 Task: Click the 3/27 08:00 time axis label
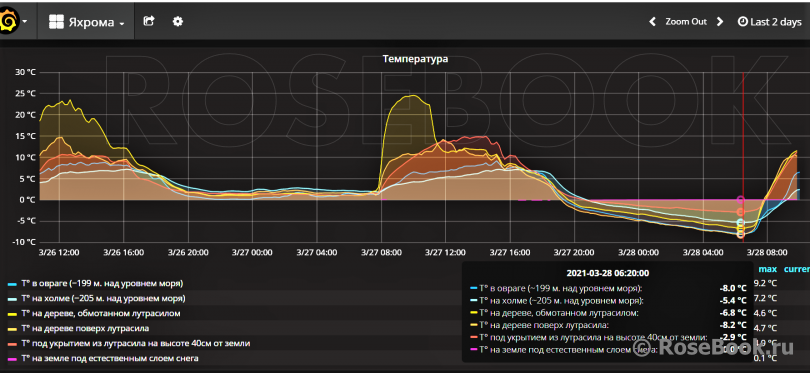point(381,253)
